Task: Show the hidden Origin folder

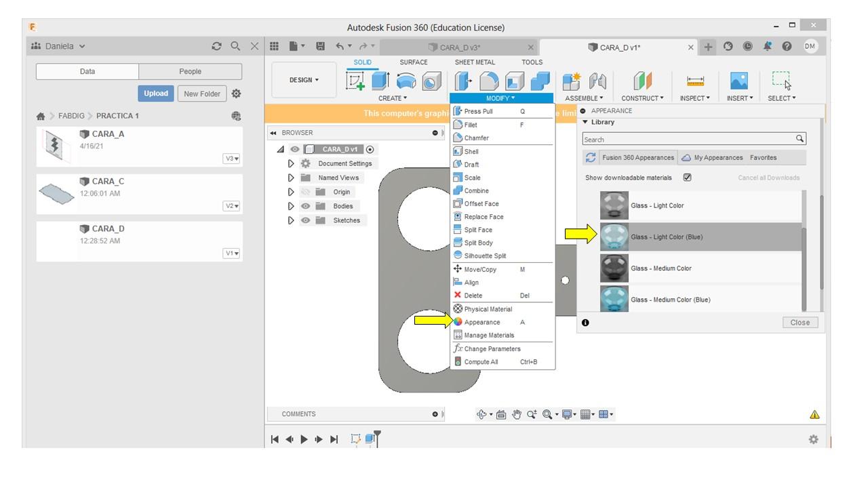Action: click(306, 192)
